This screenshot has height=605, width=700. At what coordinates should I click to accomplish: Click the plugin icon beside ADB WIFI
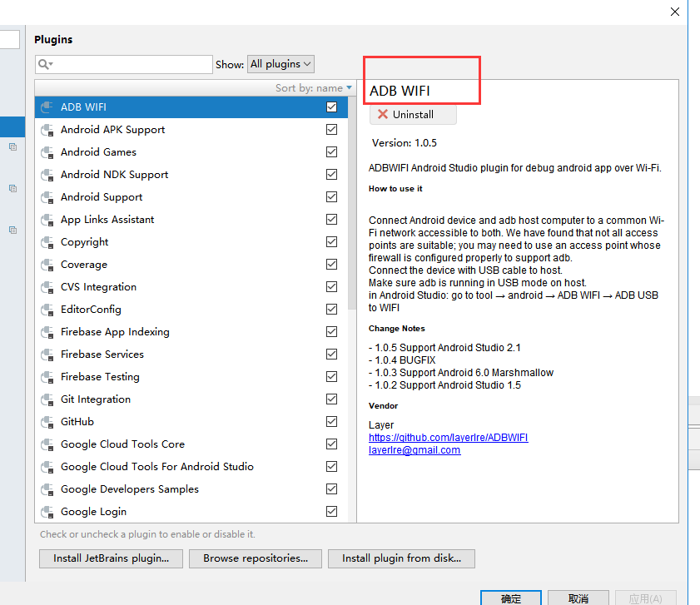[x=47, y=107]
